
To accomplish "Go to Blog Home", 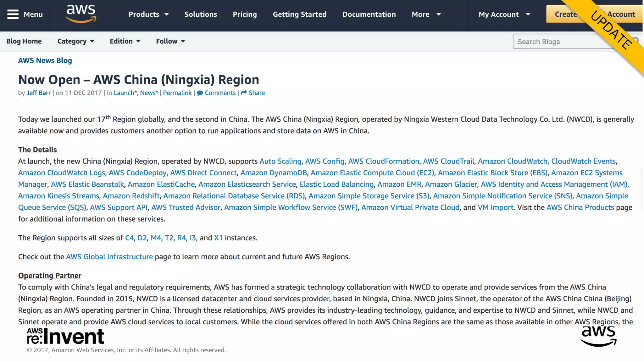I will (x=24, y=41).
